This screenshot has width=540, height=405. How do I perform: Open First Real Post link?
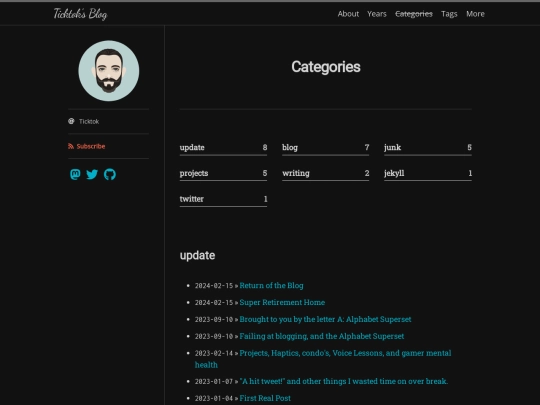(265, 398)
